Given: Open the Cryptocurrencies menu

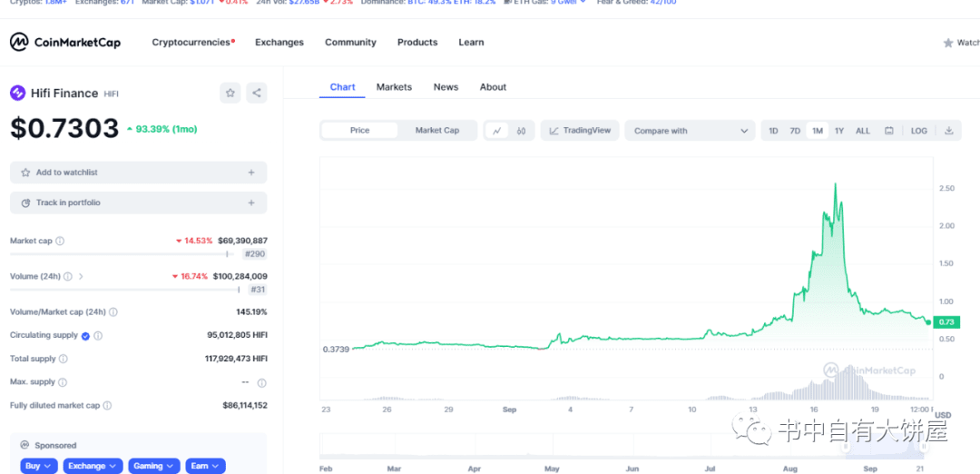Looking at the screenshot, I should (x=192, y=43).
